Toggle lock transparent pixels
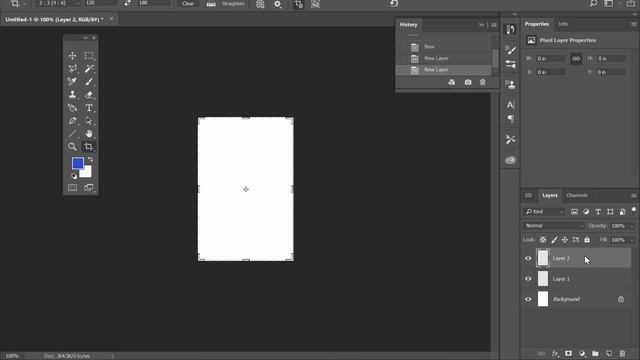 tap(543, 240)
